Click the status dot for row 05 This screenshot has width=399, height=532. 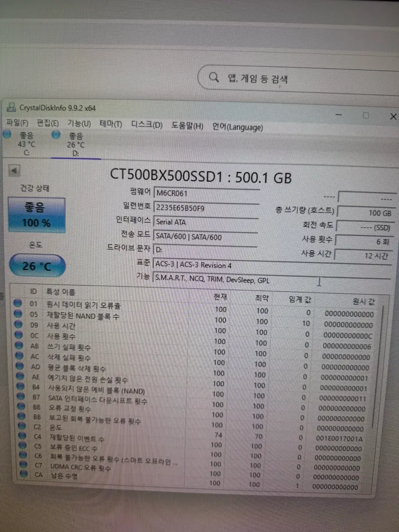point(18,314)
